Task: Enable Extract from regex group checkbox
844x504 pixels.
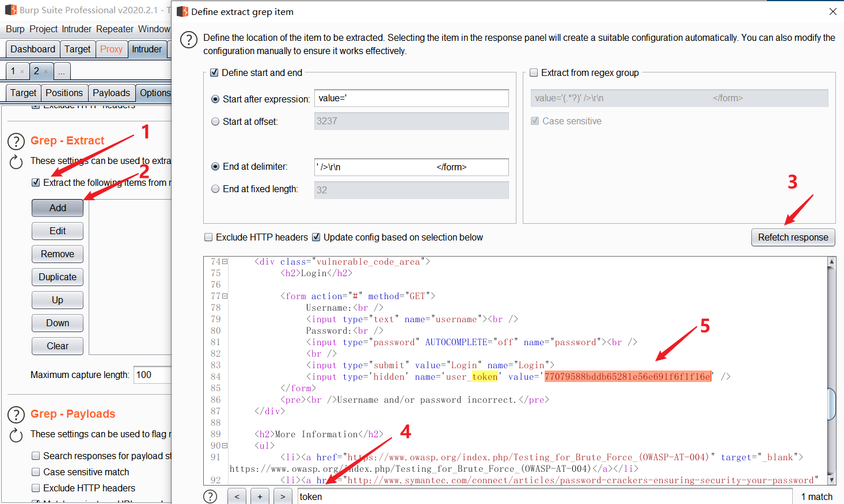Action: pyautogui.click(x=534, y=72)
